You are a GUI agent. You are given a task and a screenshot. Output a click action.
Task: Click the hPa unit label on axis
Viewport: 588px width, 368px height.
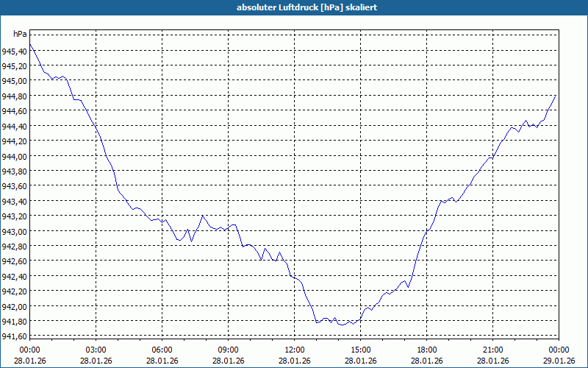(x=20, y=34)
